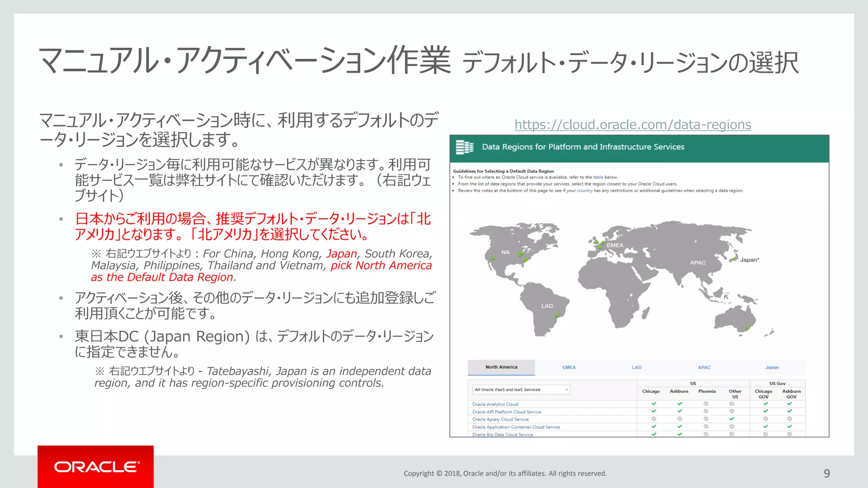This screenshot has height=488, width=868.
Task: Click the Chicago checkmark for Oracle Analytics Cloud
Action: (654, 404)
